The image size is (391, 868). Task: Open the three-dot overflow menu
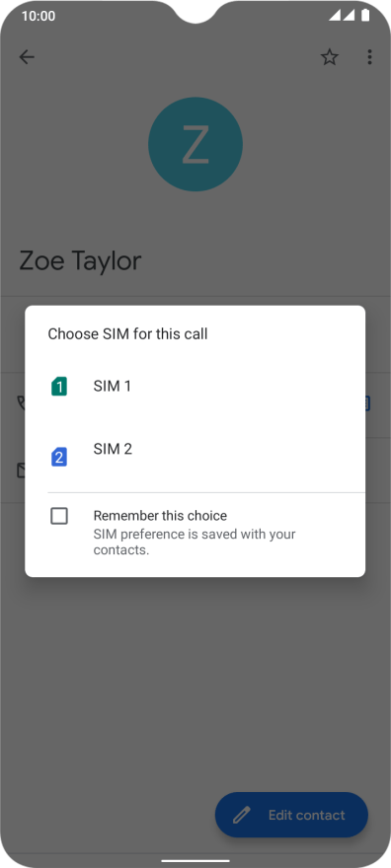369,57
